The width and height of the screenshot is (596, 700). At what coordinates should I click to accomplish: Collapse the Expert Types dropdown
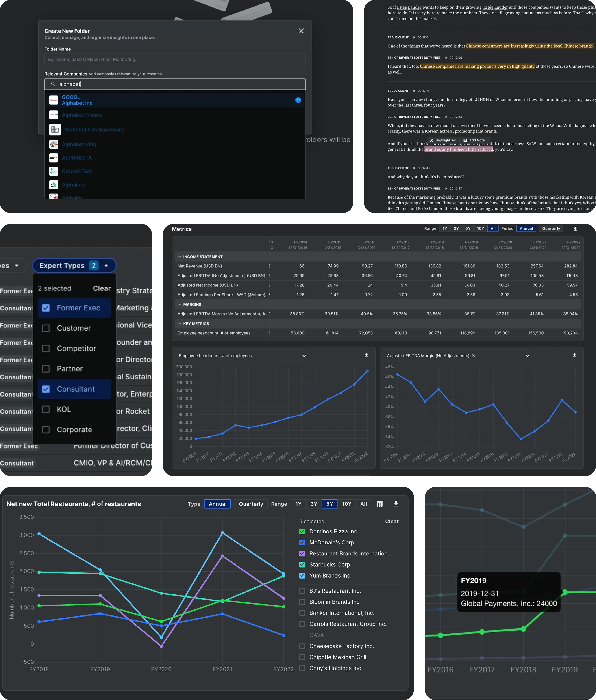tap(106, 265)
